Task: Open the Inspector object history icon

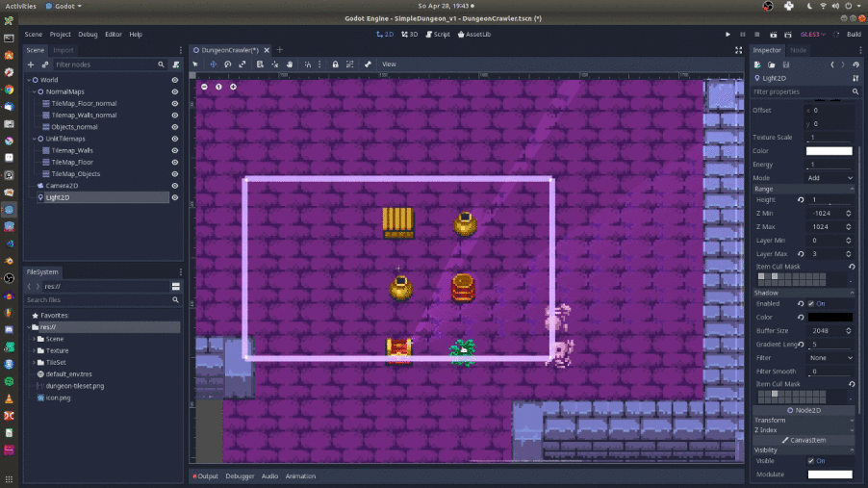Action: click(x=855, y=64)
